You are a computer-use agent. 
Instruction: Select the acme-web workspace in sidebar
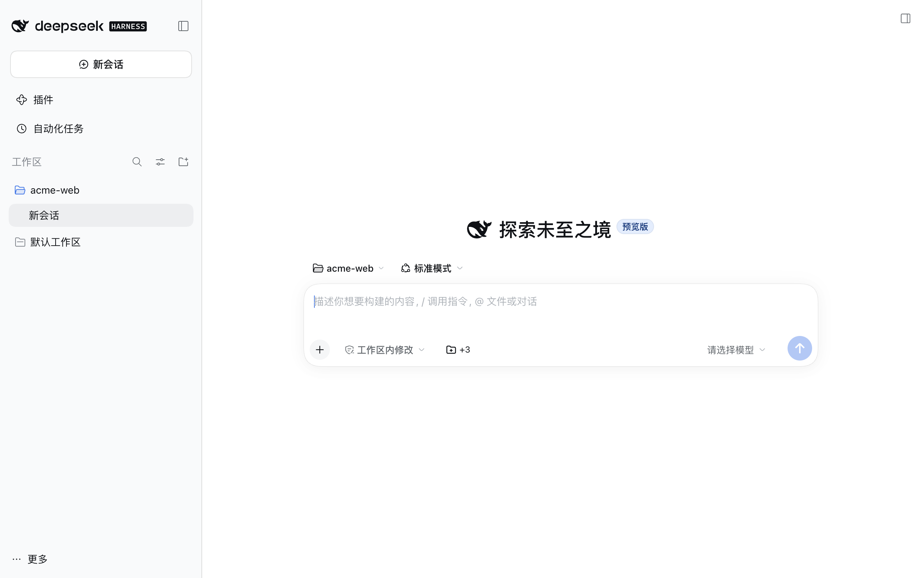101,190
